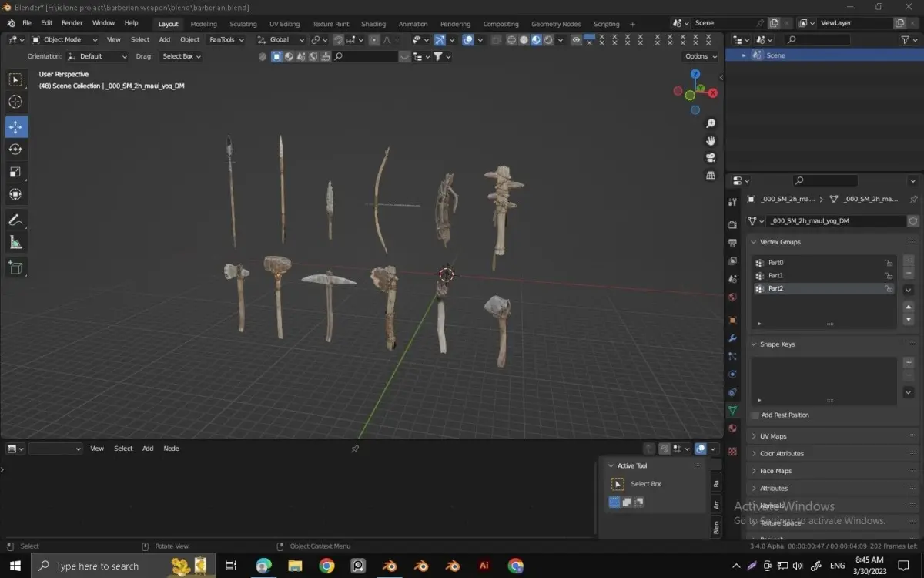
Task: Open the Node menu in lower editor
Action: click(171, 449)
